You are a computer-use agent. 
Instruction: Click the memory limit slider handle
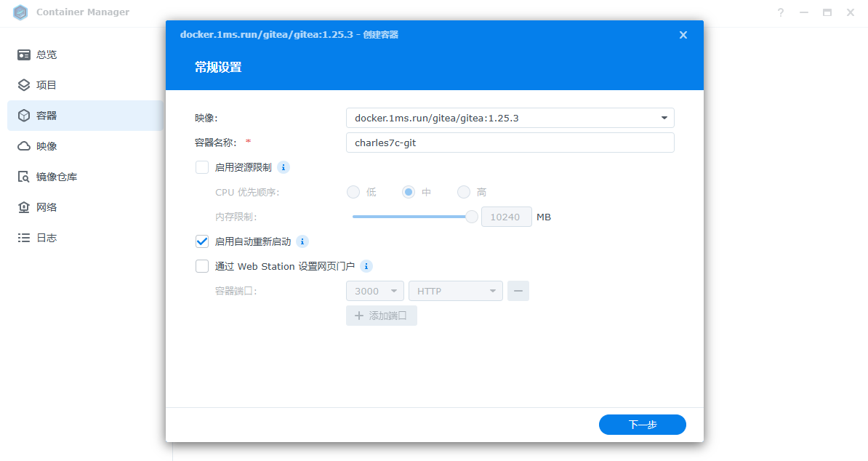pyautogui.click(x=472, y=217)
